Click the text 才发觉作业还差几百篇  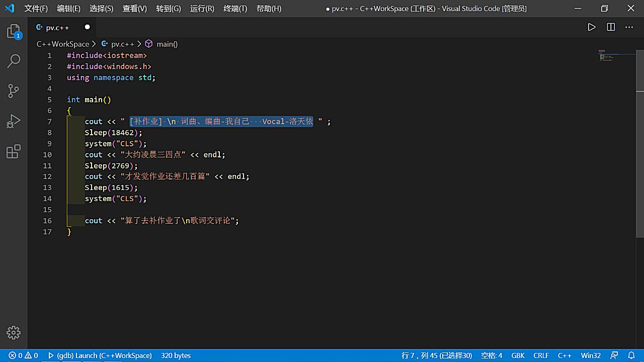165,176
